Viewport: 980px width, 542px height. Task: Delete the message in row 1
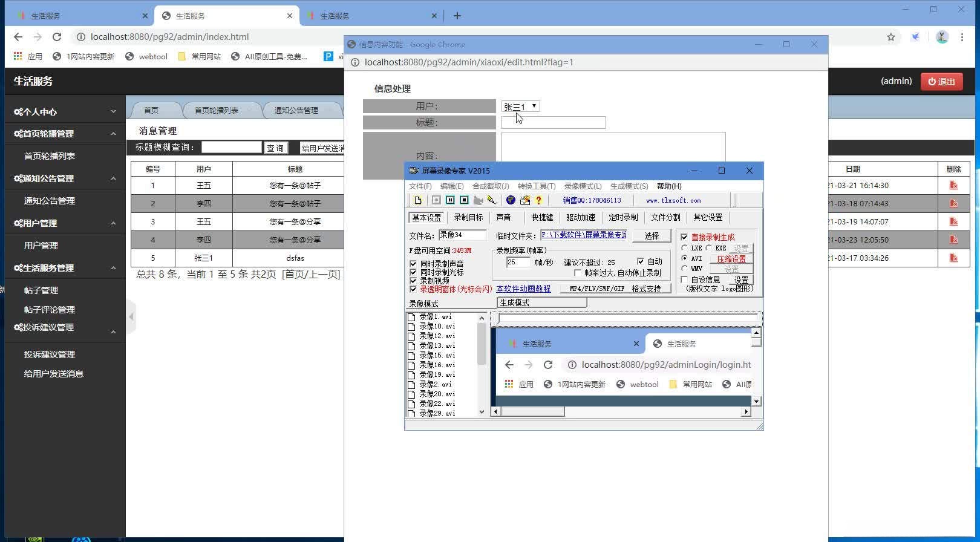tap(953, 186)
